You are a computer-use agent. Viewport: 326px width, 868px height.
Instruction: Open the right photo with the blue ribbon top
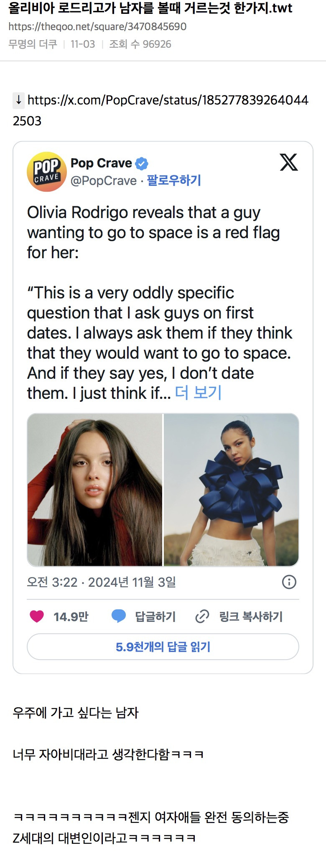(231, 490)
